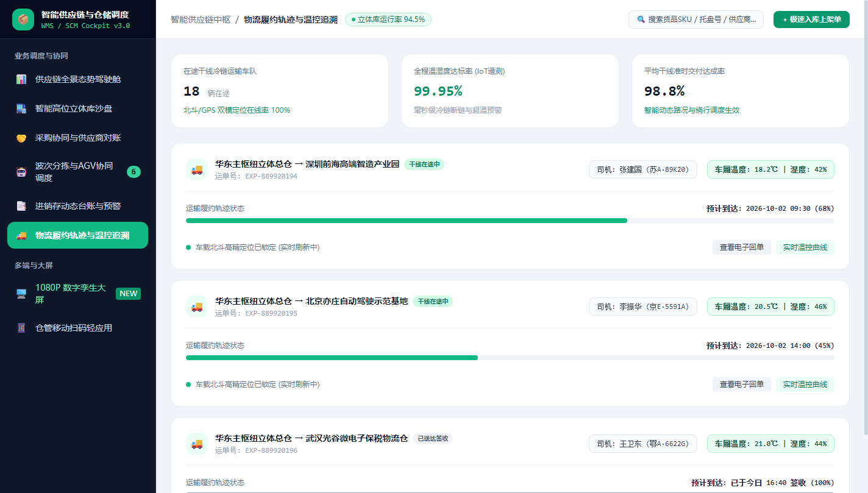This screenshot has width=868, height=493.
Task: Click the phone icon beside 仓管移动扫码轻应用
Action: [x=21, y=328]
